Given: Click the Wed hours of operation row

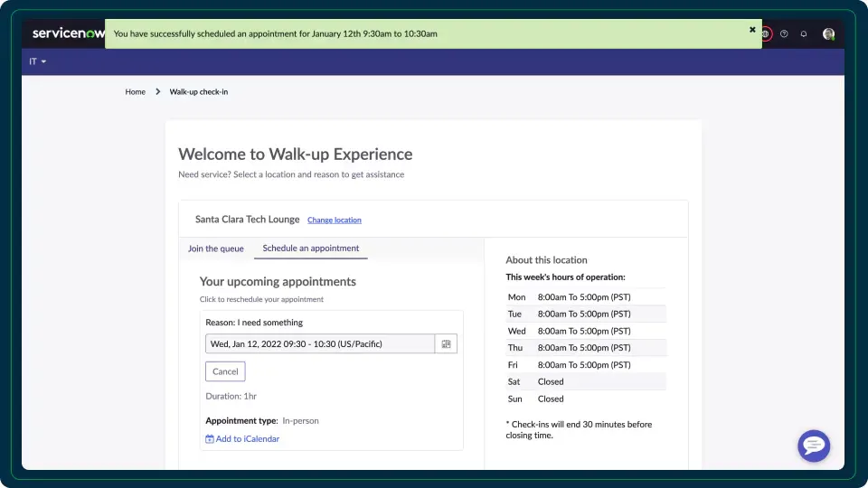Looking at the screenshot, I should (x=585, y=331).
